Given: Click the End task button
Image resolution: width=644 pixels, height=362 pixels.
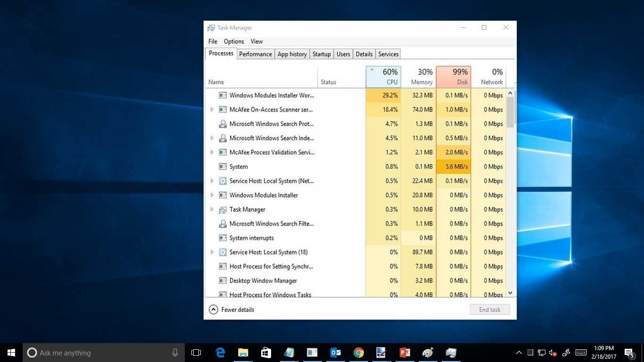Looking at the screenshot, I should 490,310.
